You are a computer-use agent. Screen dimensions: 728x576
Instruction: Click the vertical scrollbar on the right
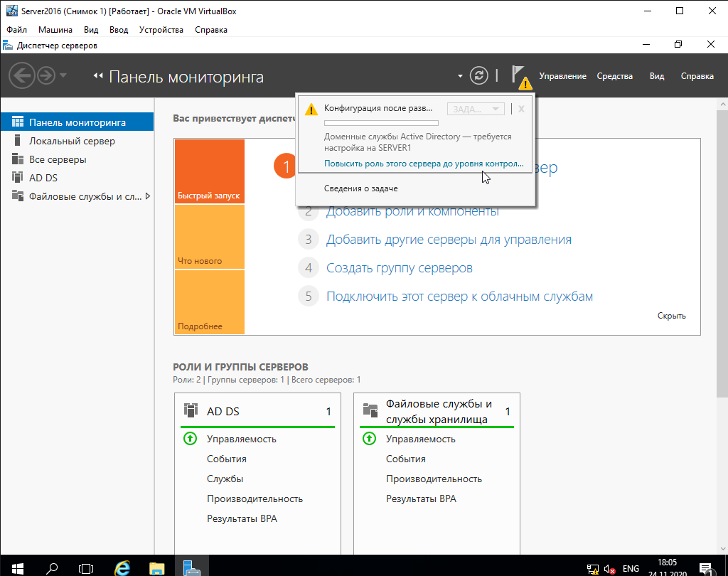tap(722, 284)
